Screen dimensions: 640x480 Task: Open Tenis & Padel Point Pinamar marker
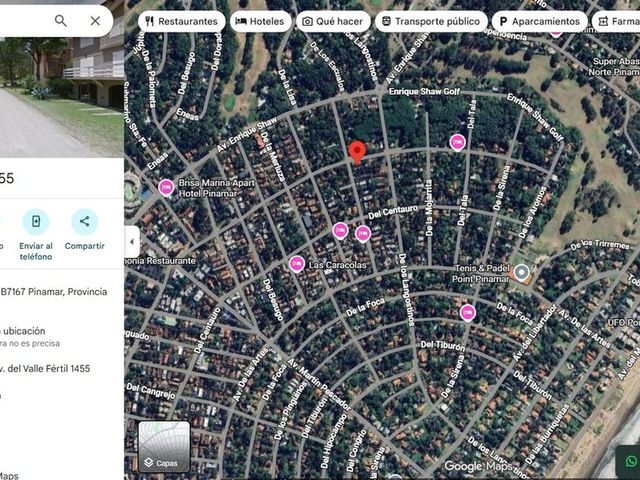[521, 272]
